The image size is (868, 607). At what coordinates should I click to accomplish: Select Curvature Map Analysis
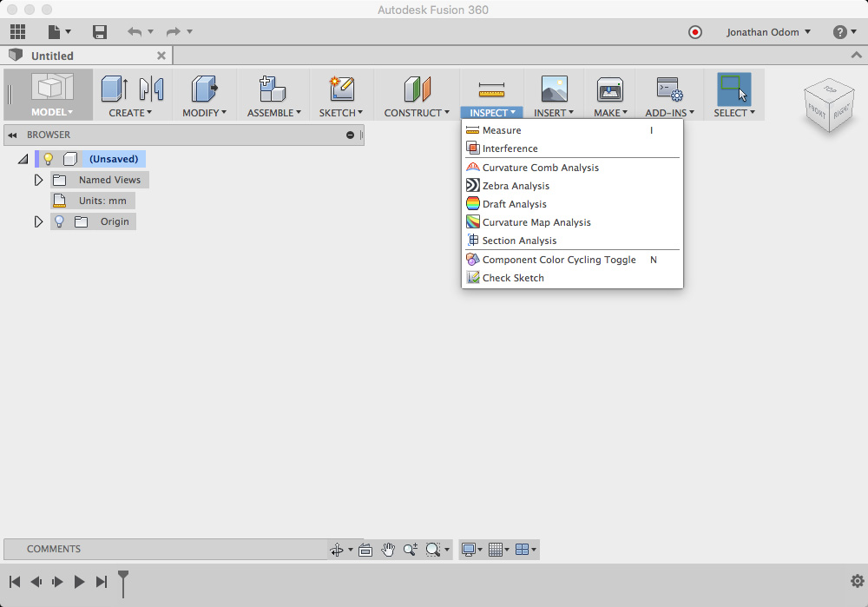[x=572, y=222]
